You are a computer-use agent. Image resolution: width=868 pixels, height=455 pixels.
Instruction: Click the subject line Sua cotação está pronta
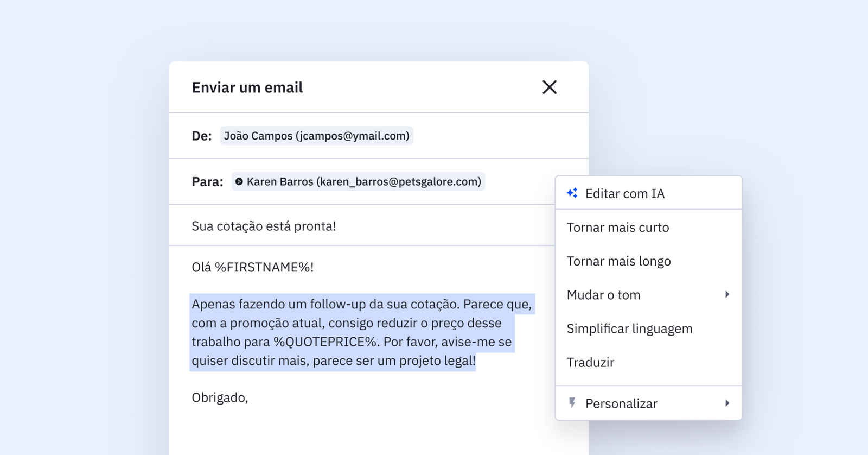tap(264, 226)
